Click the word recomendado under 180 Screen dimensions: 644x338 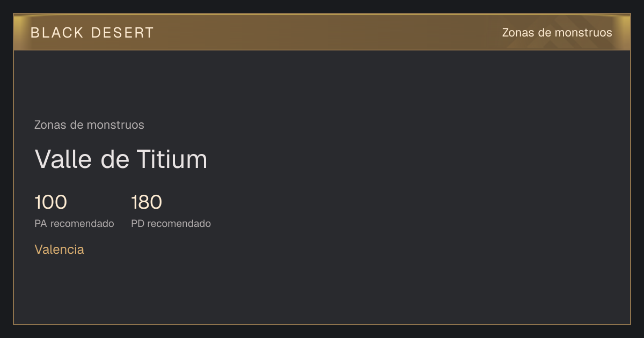[x=179, y=224]
